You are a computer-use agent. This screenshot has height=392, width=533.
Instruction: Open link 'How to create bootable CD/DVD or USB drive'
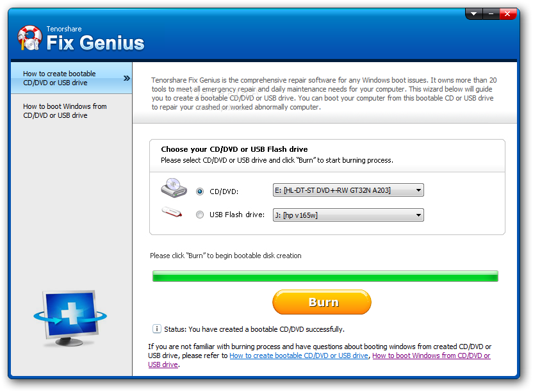[299, 355]
